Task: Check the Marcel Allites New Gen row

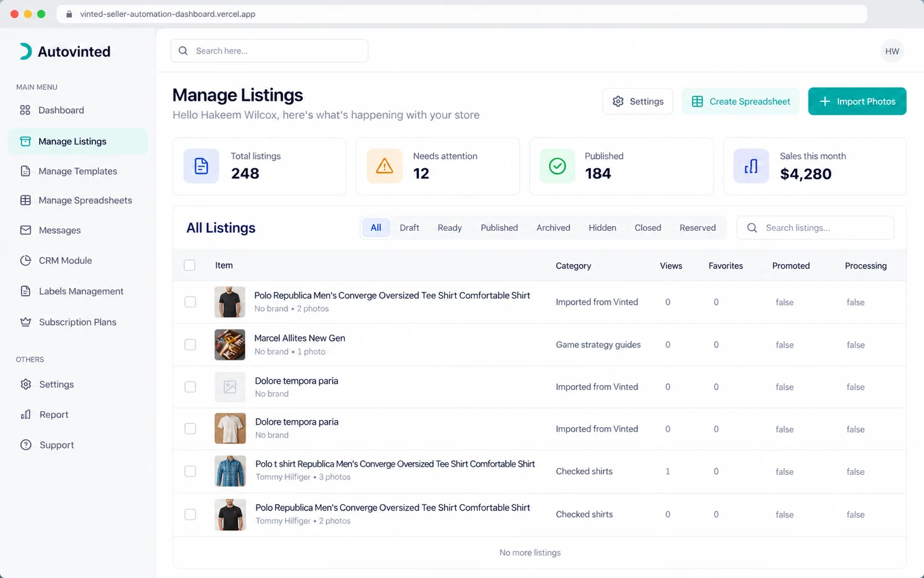Action: coord(190,344)
